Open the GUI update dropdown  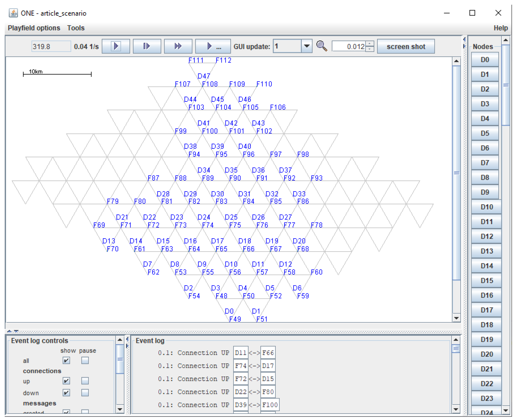tap(307, 46)
